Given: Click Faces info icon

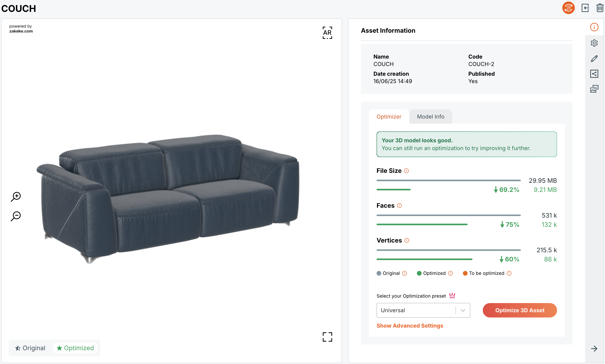Looking at the screenshot, I should [400, 206].
